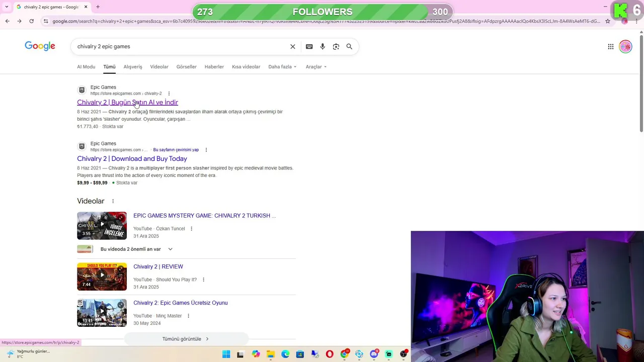Open Microsoft Edge from the taskbar
This screenshot has height=362, width=644.
285,354
